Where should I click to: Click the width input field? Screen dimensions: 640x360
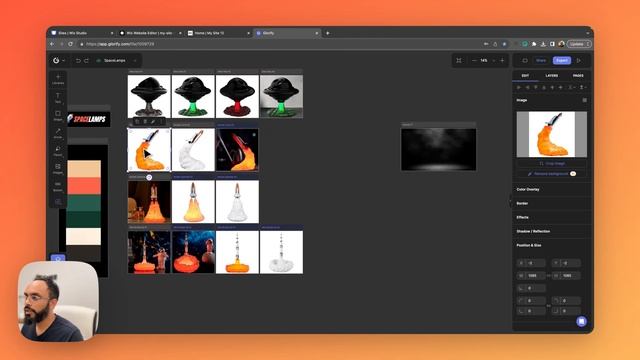tap(531, 276)
